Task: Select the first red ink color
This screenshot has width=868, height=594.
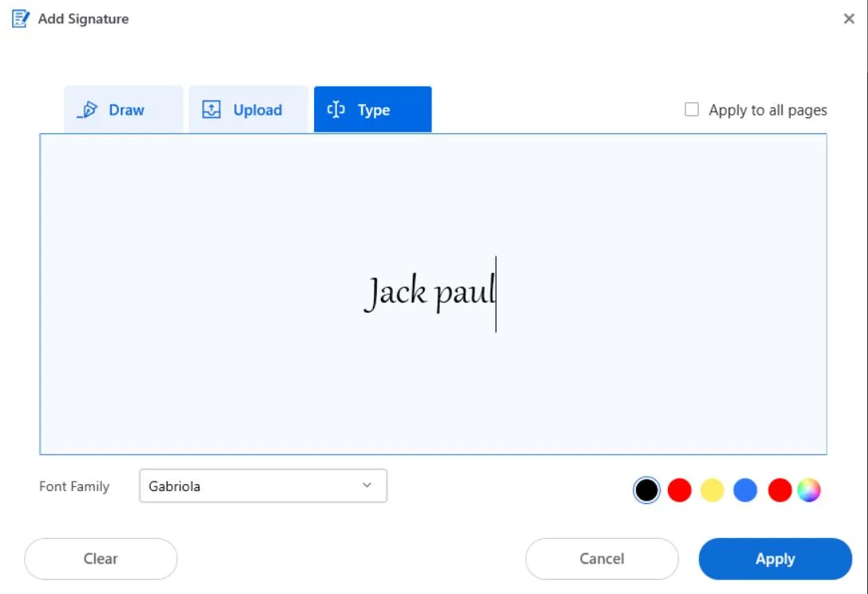Action: pos(678,490)
